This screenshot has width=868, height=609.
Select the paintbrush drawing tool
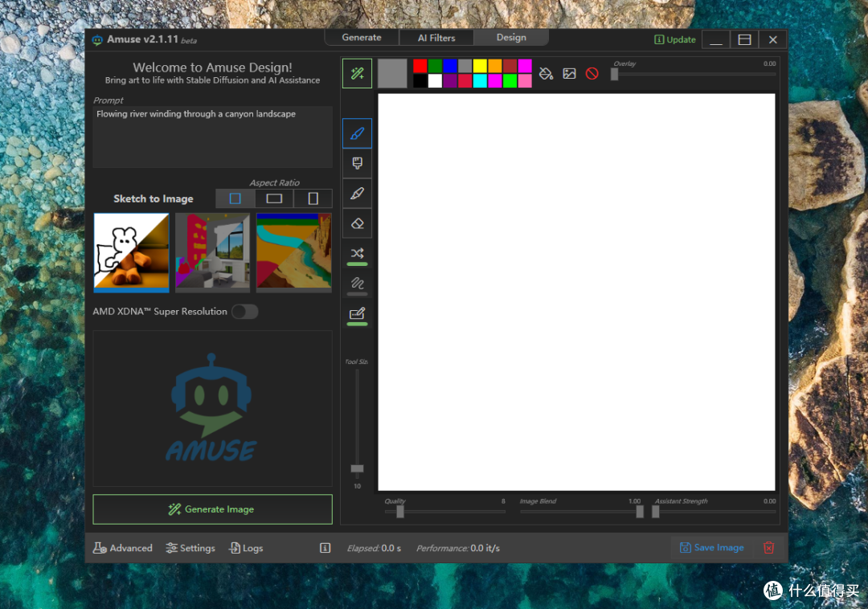pyautogui.click(x=358, y=133)
